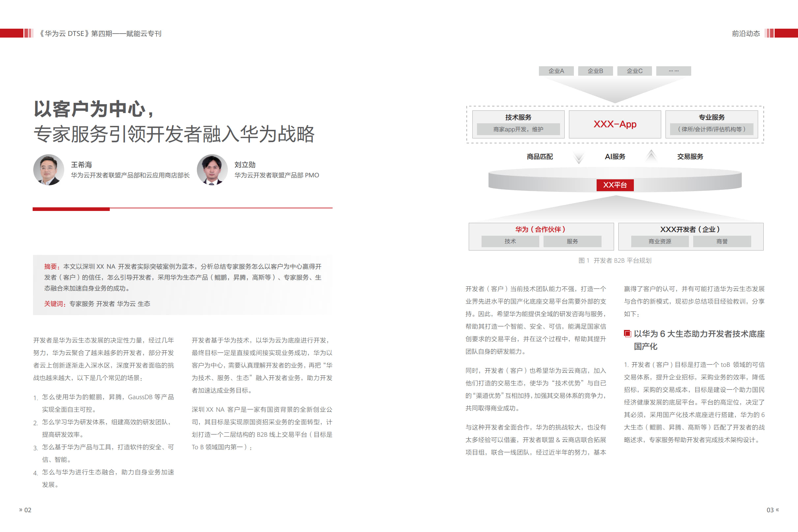798x532 pixels.
Task: Open the ...... ellipsis box next to 企业C
Action: (673, 71)
